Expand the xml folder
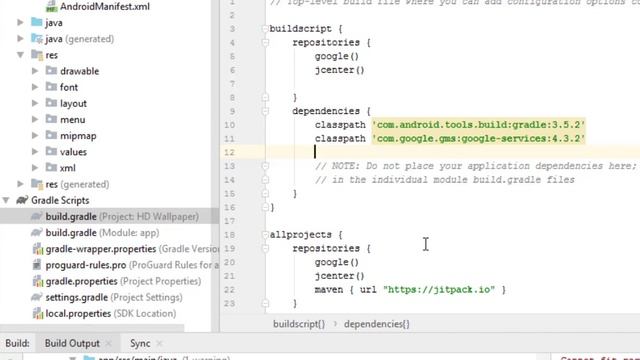The image size is (640, 360). point(35,168)
